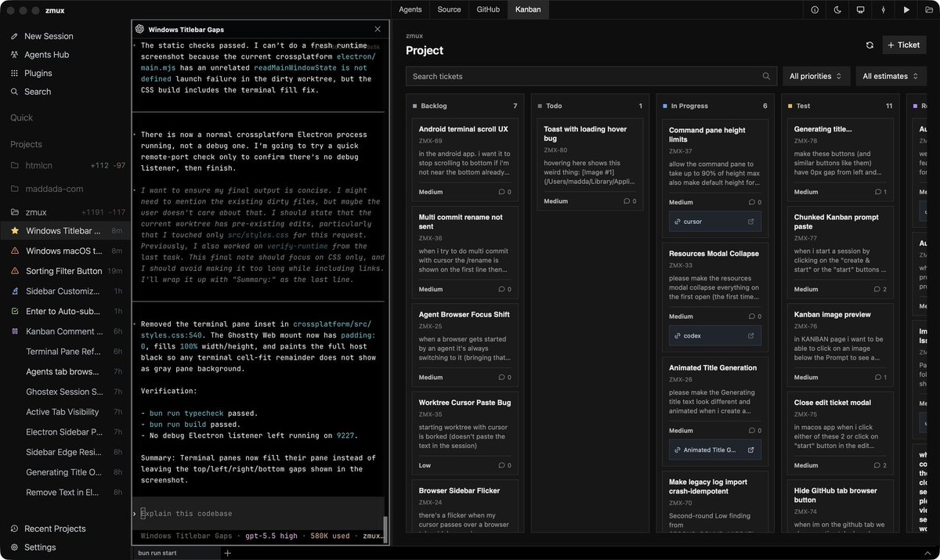Select the Remove Text in El session row
Viewport: 940px width, 560px height.
click(66, 493)
